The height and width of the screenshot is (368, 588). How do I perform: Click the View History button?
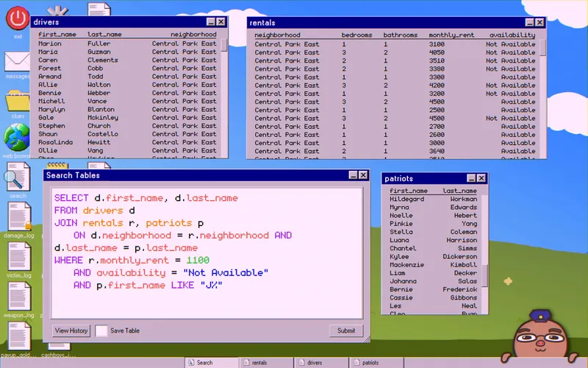pos(71,330)
